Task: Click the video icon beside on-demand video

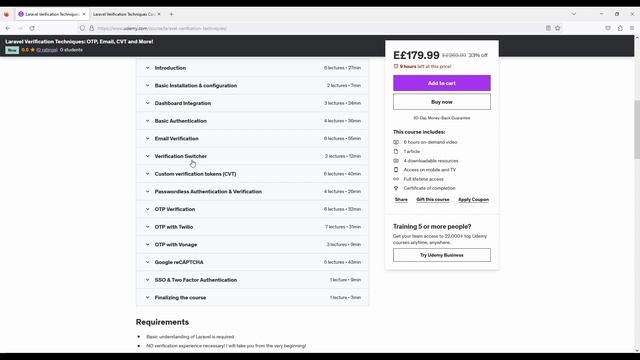Action: [x=396, y=142]
